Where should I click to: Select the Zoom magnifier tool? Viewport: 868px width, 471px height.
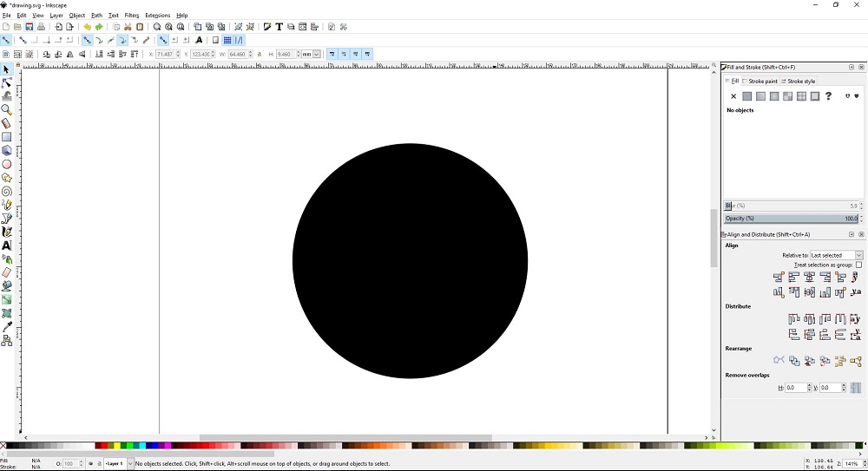(7, 109)
